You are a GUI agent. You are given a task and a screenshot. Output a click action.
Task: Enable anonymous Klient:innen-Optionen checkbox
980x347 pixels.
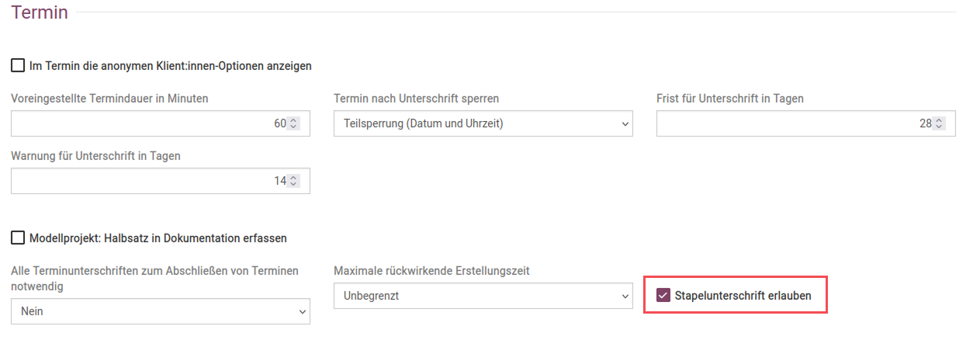(x=18, y=66)
